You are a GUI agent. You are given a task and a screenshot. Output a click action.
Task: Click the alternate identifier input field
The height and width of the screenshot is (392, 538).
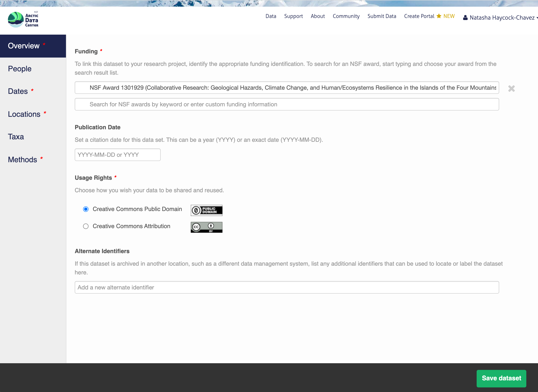tap(287, 287)
